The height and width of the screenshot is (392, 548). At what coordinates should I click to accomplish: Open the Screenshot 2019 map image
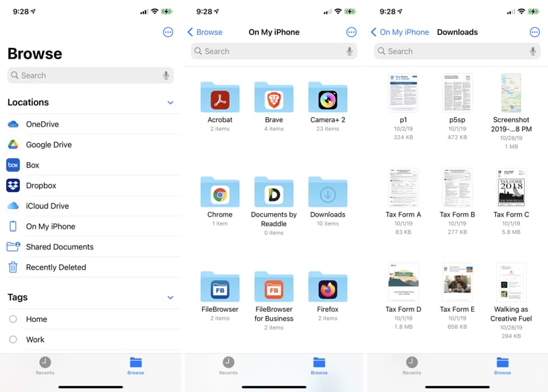tap(511, 93)
